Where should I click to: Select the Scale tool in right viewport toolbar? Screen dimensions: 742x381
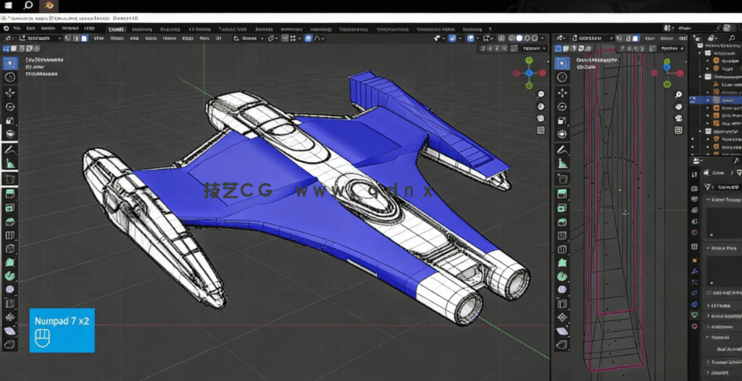pos(562,121)
